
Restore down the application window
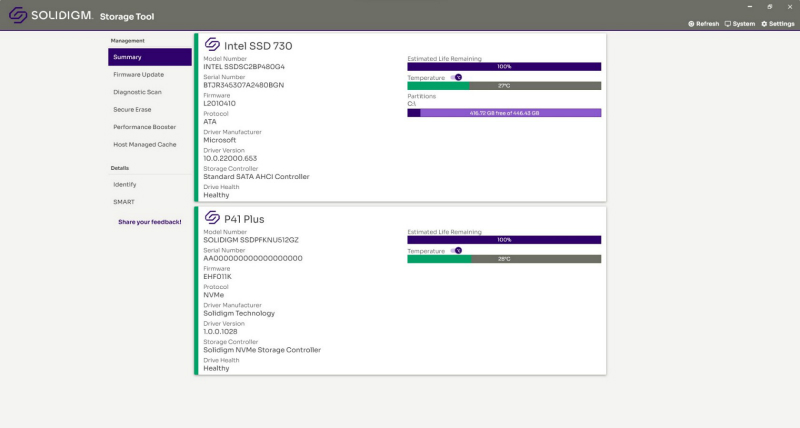(769, 6)
